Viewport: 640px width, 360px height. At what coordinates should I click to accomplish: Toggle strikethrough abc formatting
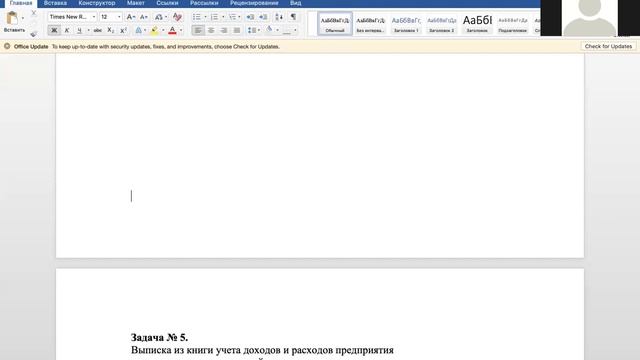[x=98, y=30]
